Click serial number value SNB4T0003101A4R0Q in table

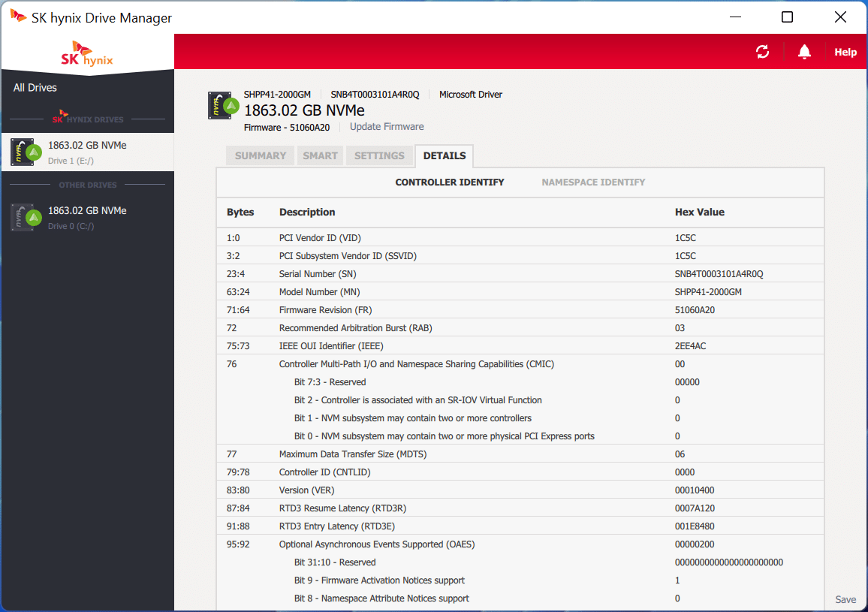719,274
